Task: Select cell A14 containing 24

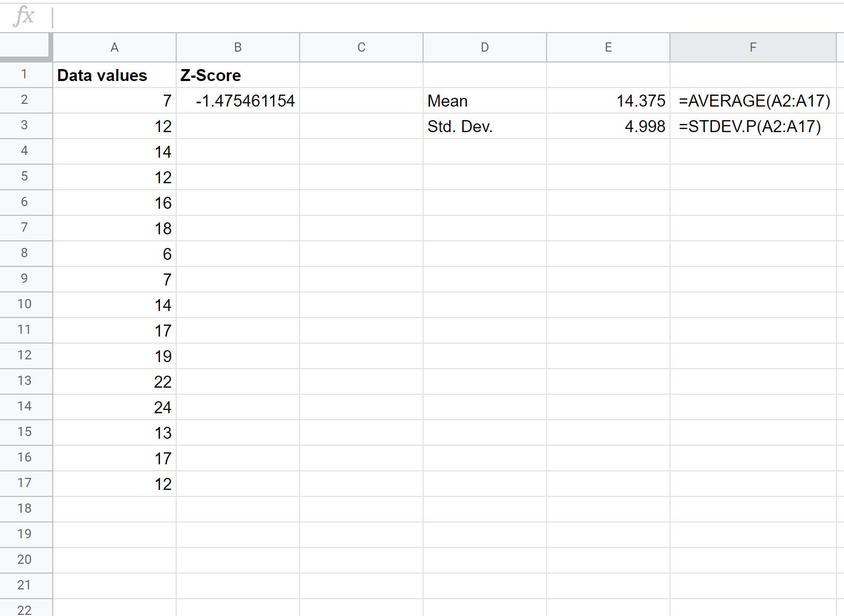Action: tap(115, 407)
